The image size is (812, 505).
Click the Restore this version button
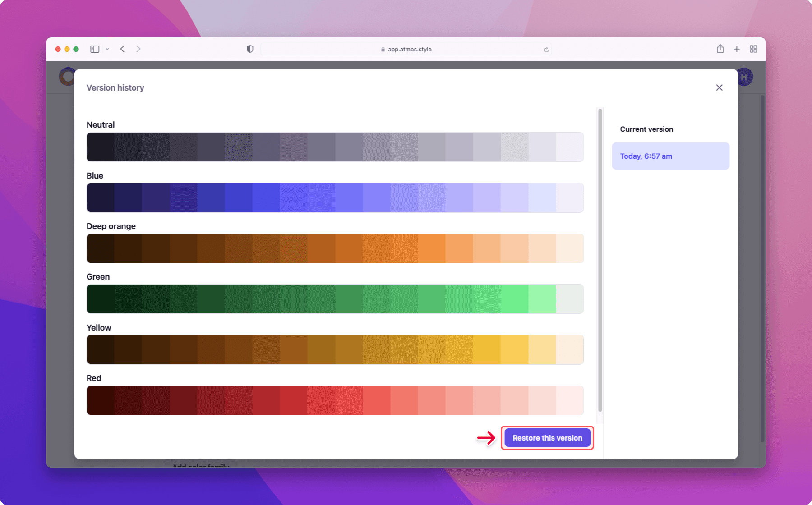tap(547, 438)
